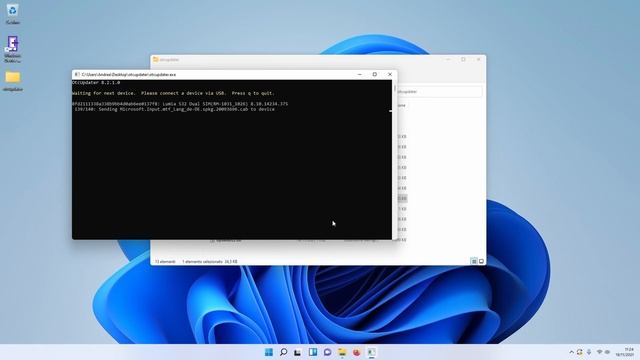Click the "1 elemento selezionato" status text
640x360 pixels.
coord(210,261)
